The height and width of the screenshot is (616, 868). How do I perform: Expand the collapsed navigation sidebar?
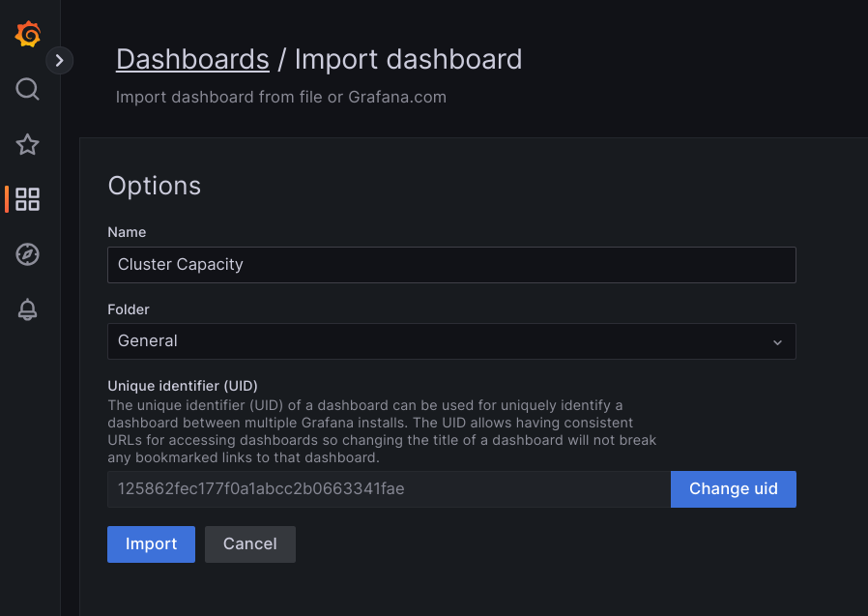click(x=59, y=60)
